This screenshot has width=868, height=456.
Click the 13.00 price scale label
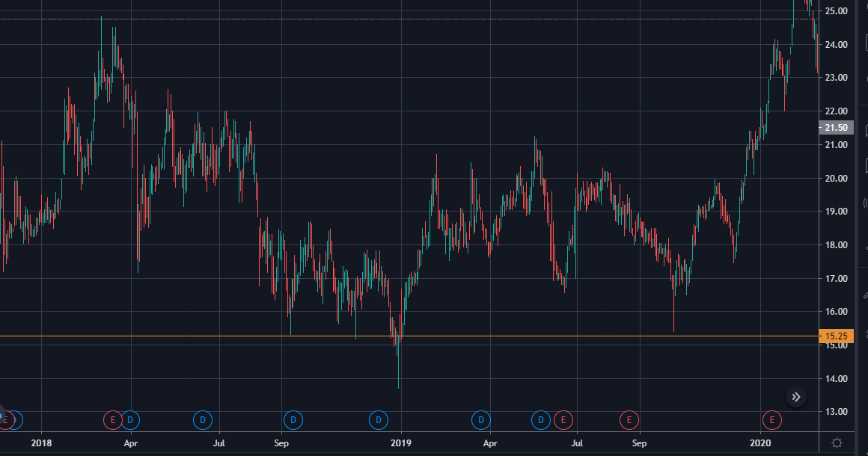(836, 412)
